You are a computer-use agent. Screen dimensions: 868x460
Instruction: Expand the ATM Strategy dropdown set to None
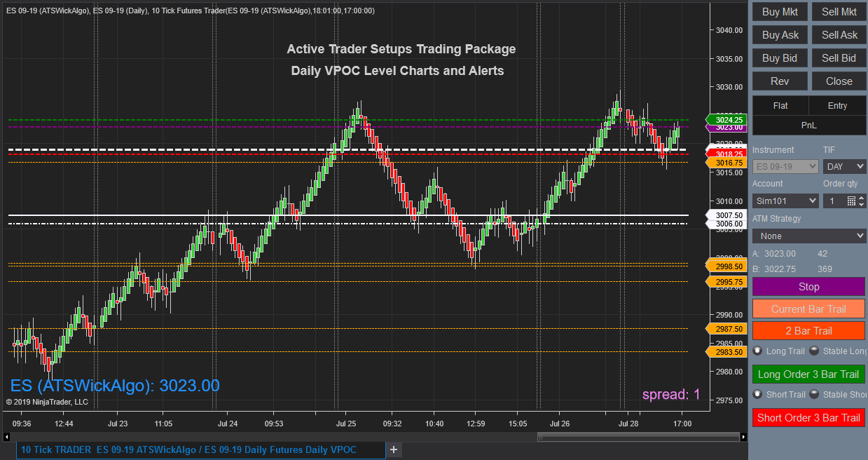click(808, 236)
